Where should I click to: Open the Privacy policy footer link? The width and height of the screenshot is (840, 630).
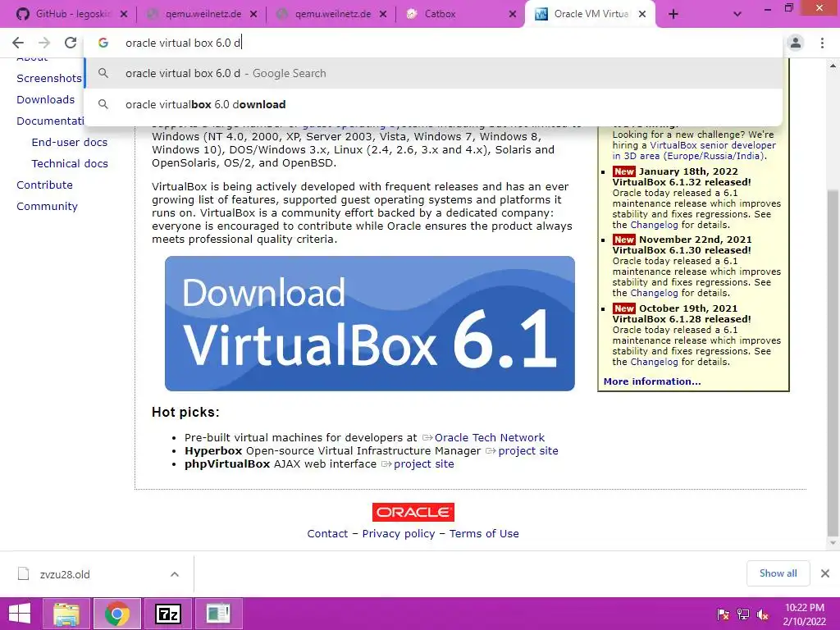[x=399, y=533]
